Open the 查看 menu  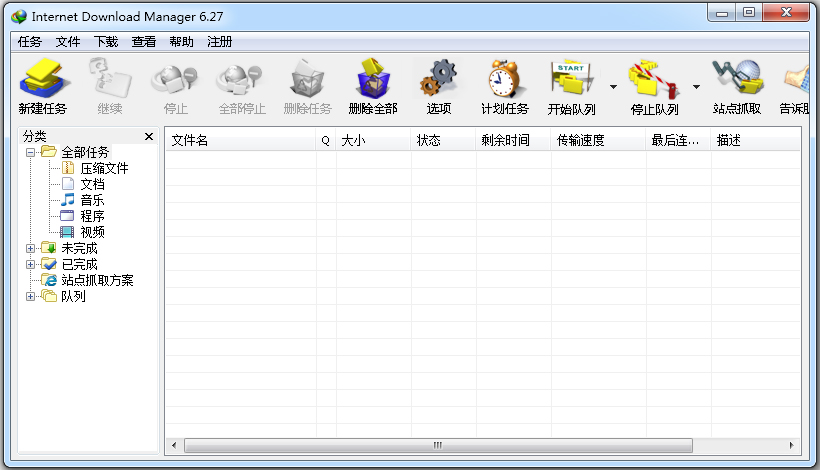(x=143, y=42)
